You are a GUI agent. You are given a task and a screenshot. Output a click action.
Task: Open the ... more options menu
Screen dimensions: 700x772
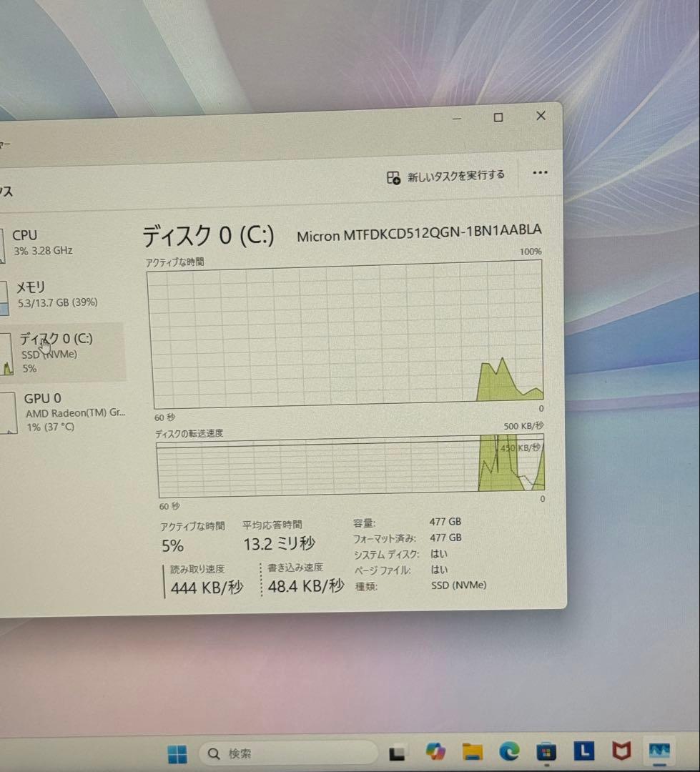click(541, 172)
